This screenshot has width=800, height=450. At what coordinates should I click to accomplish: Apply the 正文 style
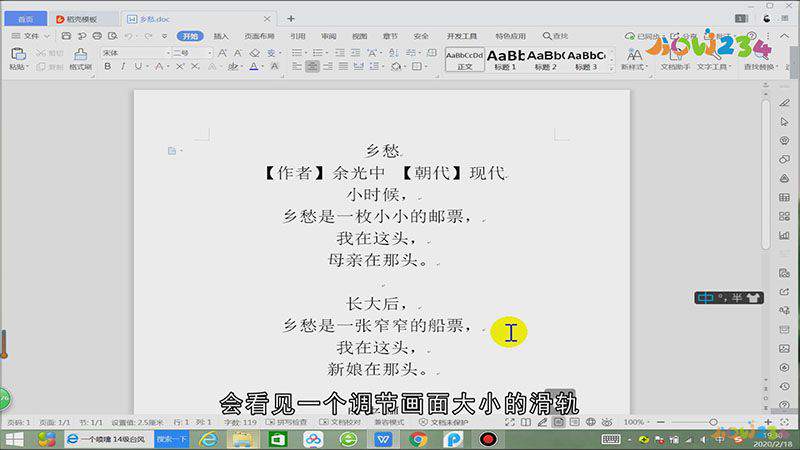point(465,60)
